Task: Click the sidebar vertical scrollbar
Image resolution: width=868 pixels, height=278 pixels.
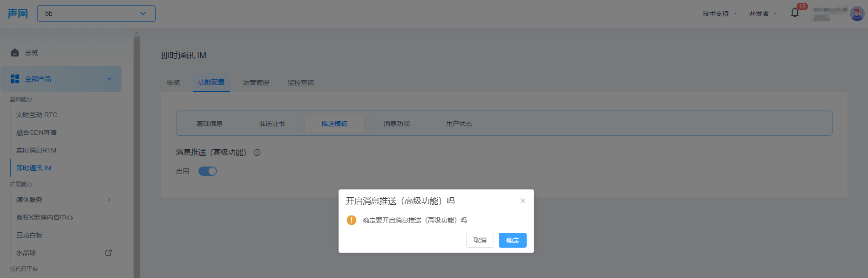Action: coord(136,157)
